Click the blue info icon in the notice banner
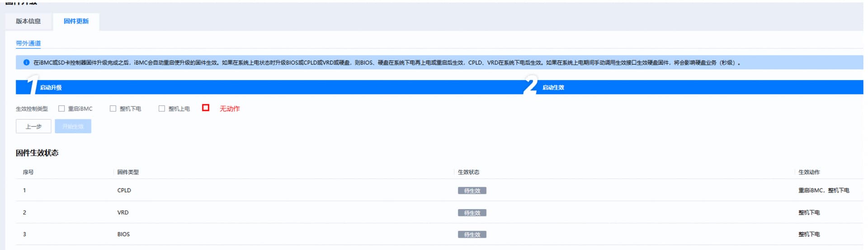This screenshot has height=250, width=868. pos(26,62)
